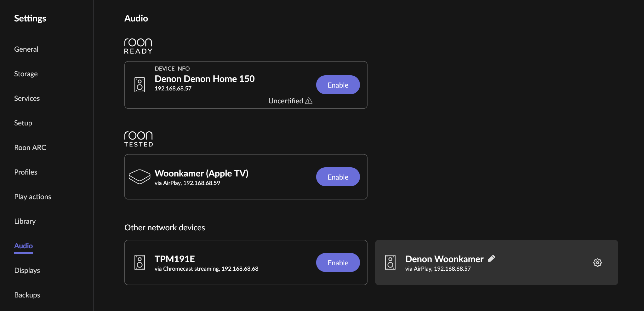
Task: Click the Uncertified warning triangle icon
Action: click(x=309, y=101)
